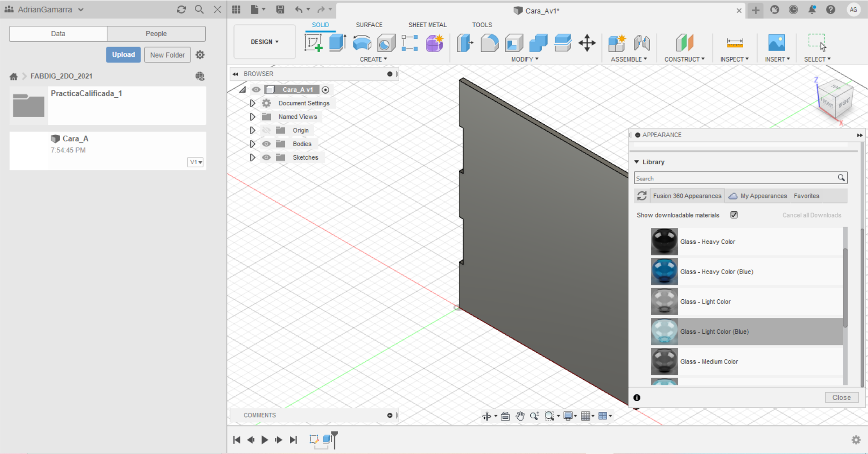Click the Rectangular Pattern tool icon
This screenshot has width=868, height=454.
[410, 43]
